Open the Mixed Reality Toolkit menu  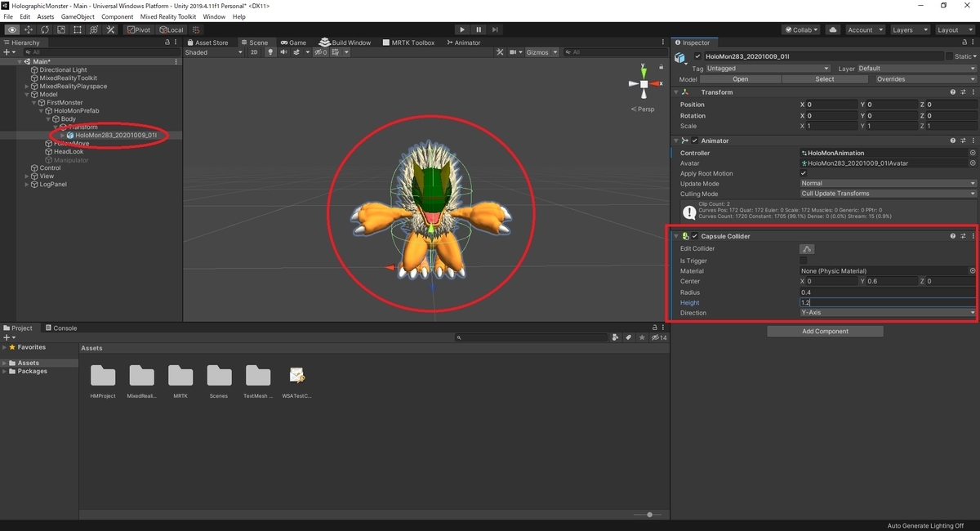pos(169,16)
